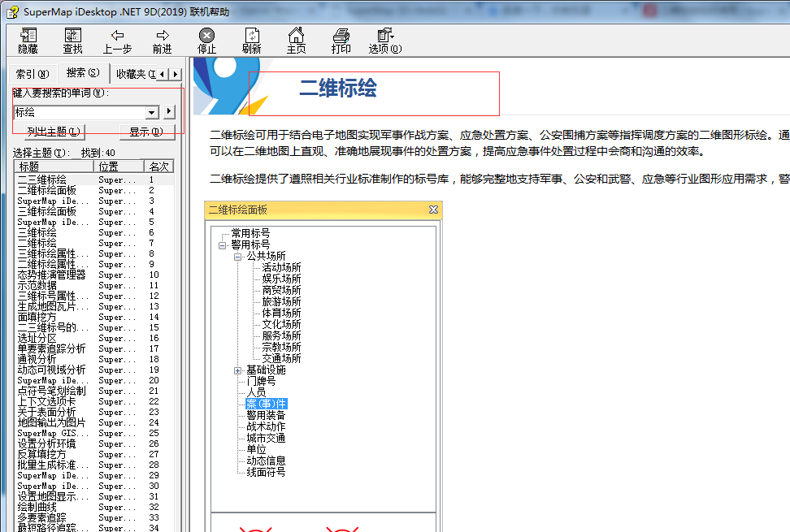
Task: Select the highlighted 案(事)件 tree node
Action: click(266, 404)
